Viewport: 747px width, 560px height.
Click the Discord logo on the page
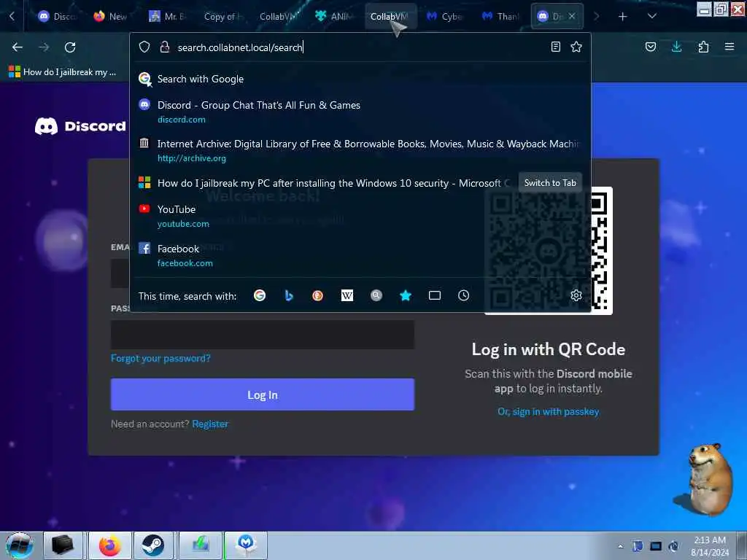[80, 126]
